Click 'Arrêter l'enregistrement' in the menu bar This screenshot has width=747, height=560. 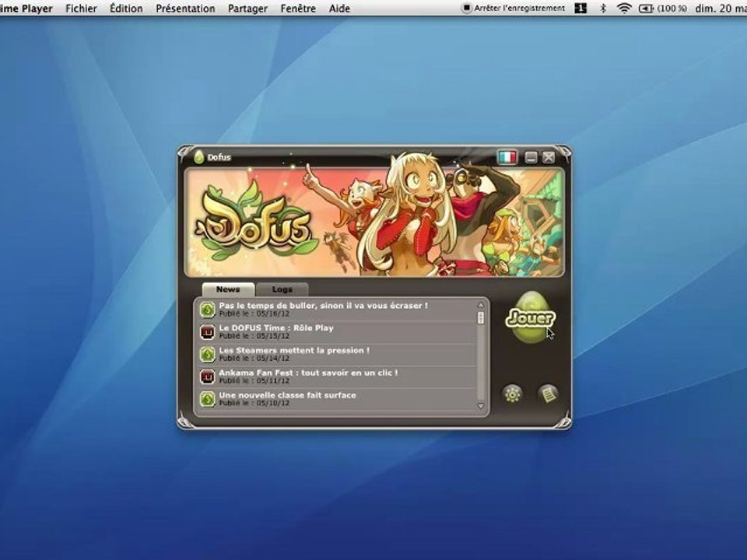click(514, 8)
